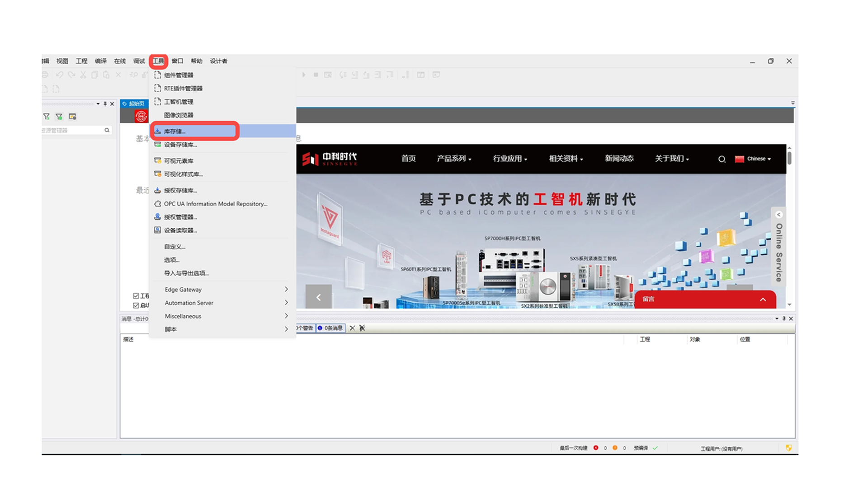Click inside the resource manager search field
868x488 pixels.
tap(72, 130)
